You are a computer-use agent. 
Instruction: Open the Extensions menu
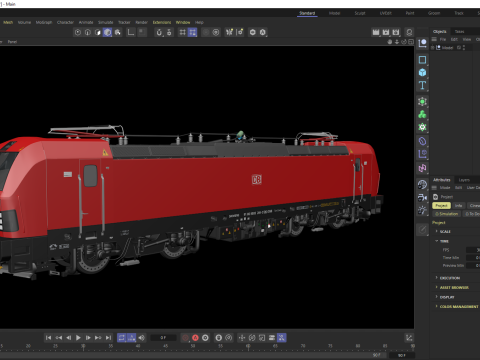tap(162, 22)
